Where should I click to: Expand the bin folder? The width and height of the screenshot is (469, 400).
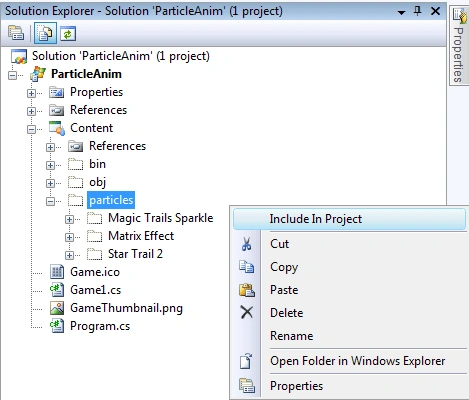[50, 165]
